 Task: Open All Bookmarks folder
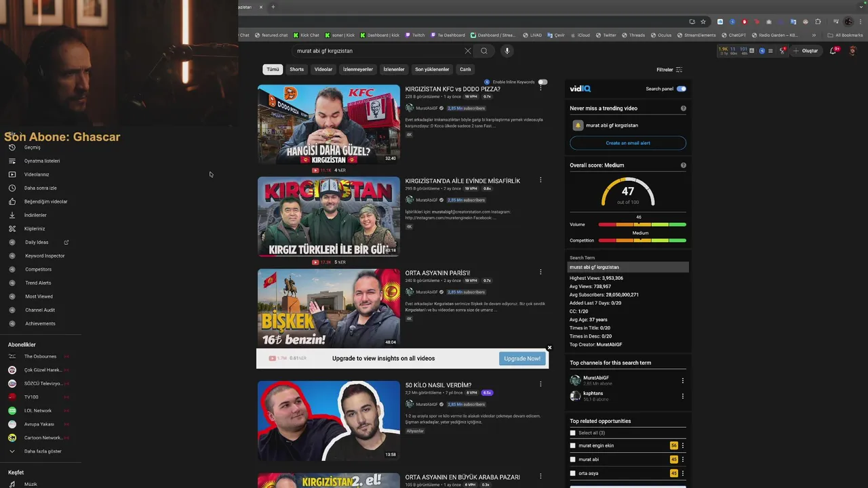click(x=846, y=35)
